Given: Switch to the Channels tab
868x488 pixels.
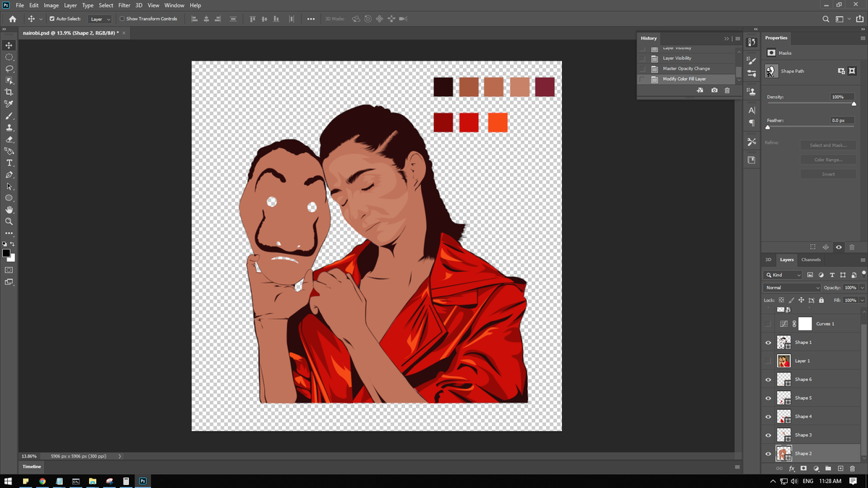Looking at the screenshot, I should (x=811, y=260).
